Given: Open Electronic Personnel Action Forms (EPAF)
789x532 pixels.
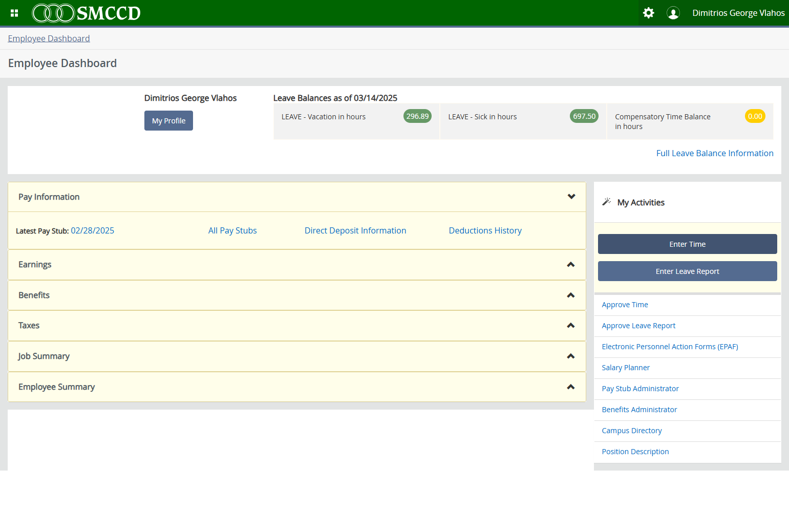Looking at the screenshot, I should pos(670,347).
